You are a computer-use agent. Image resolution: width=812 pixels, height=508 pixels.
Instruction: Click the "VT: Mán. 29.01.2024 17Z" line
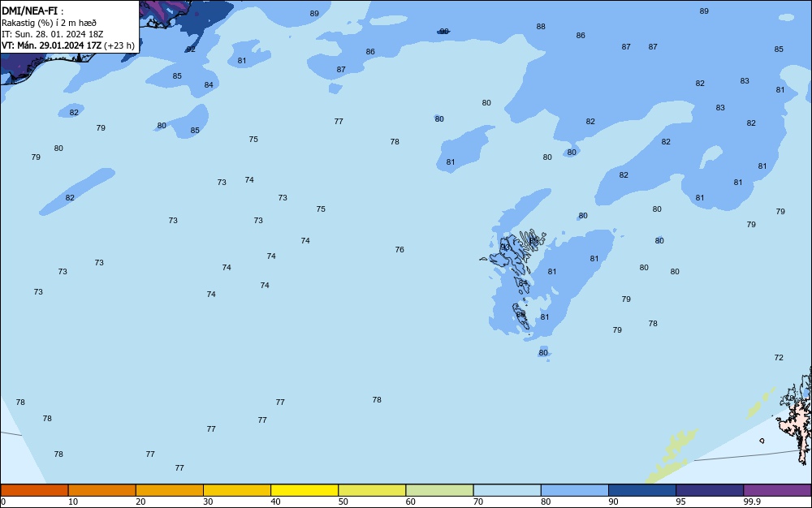pyautogui.click(x=51, y=45)
